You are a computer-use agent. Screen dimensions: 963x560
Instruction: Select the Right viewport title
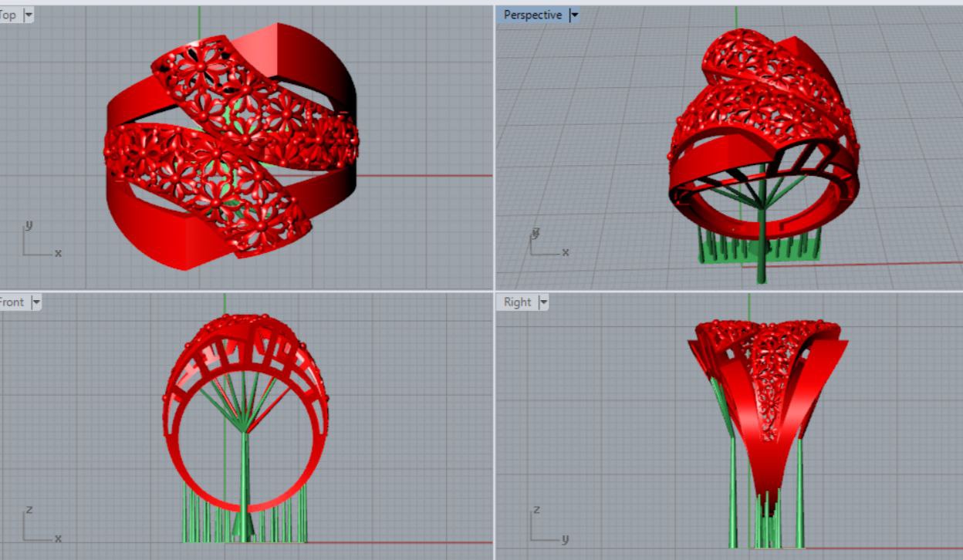pos(517,302)
